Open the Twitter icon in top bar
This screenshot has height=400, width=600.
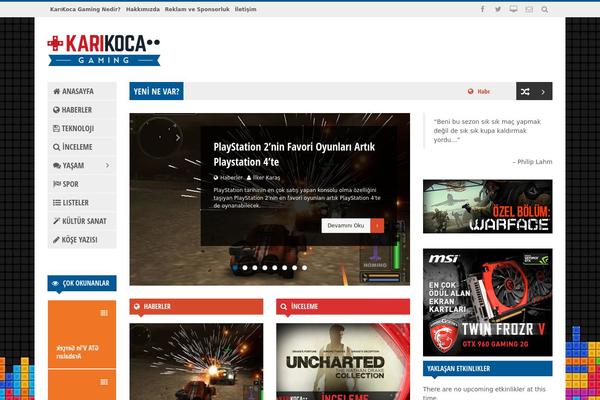[x=498, y=9]
